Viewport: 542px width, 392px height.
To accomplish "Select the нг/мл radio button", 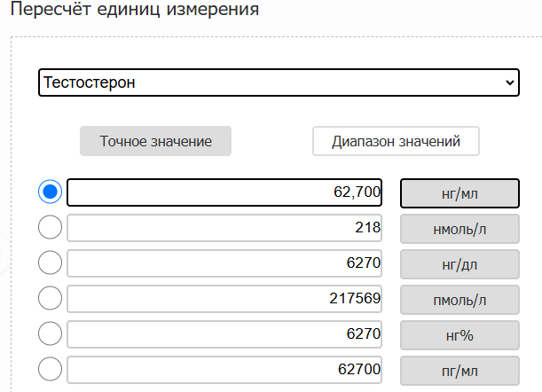I will 51,192.
